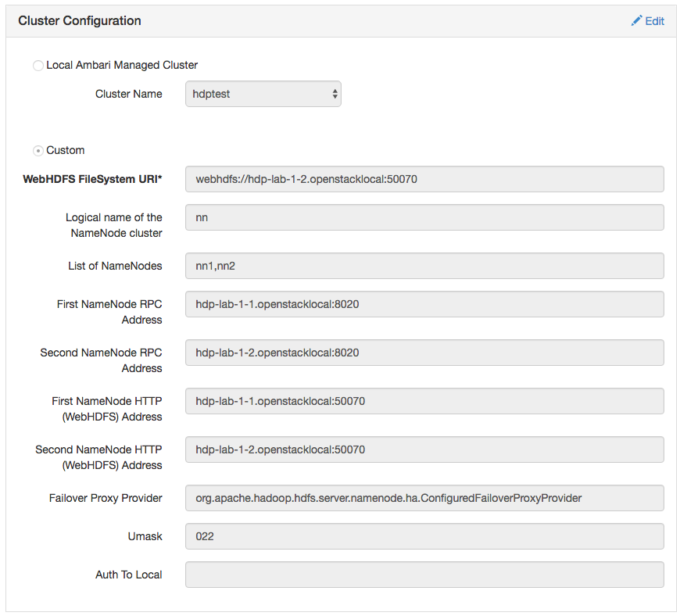The height and width of the screenshot is (616, 680).
Task: Click the List of NameNodes field
Action: tap(424, 266)
